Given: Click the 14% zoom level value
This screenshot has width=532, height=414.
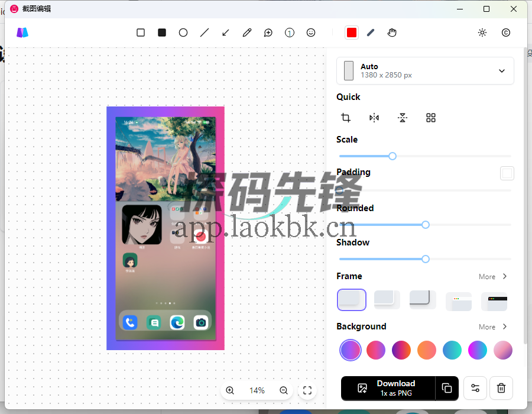Looking at the screenshot, I should coord(257,390).
